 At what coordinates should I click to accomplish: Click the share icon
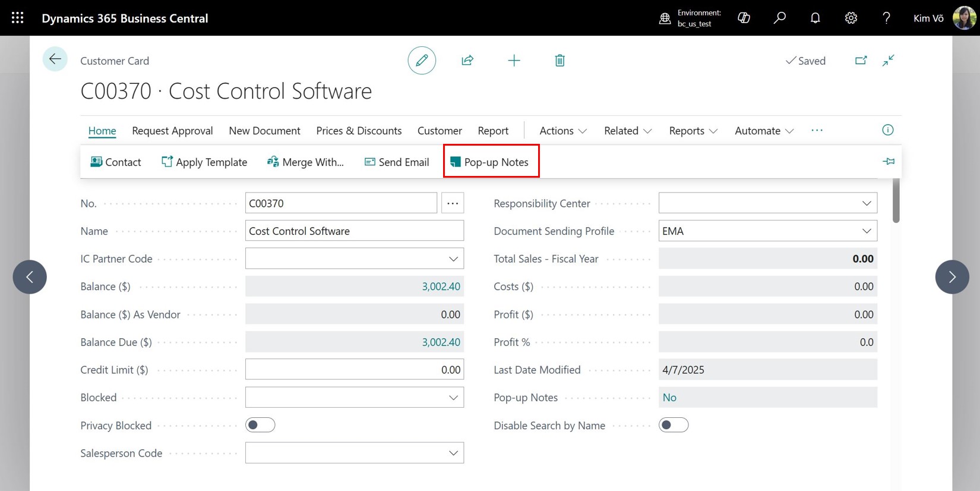(467, 60)
